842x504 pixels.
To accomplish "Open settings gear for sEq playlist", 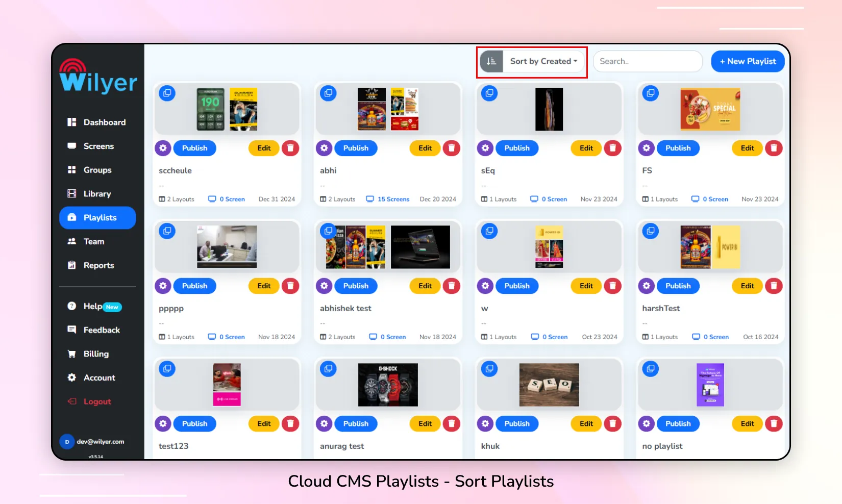I will [x=485, y=148].
